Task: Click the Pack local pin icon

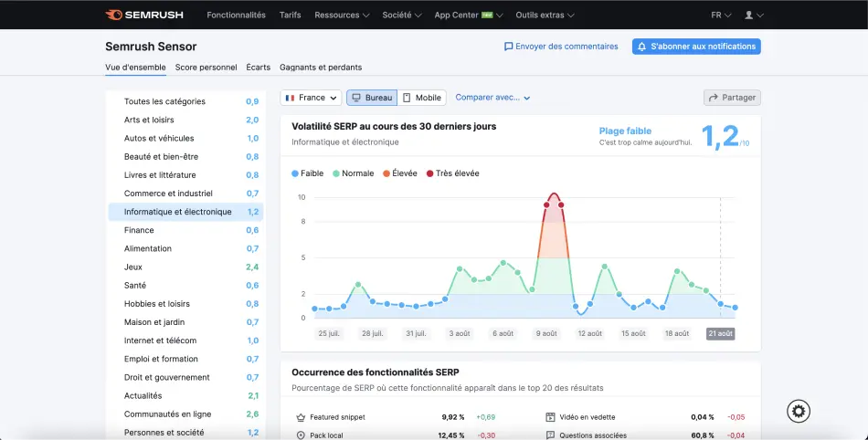Action: (301, 435)
